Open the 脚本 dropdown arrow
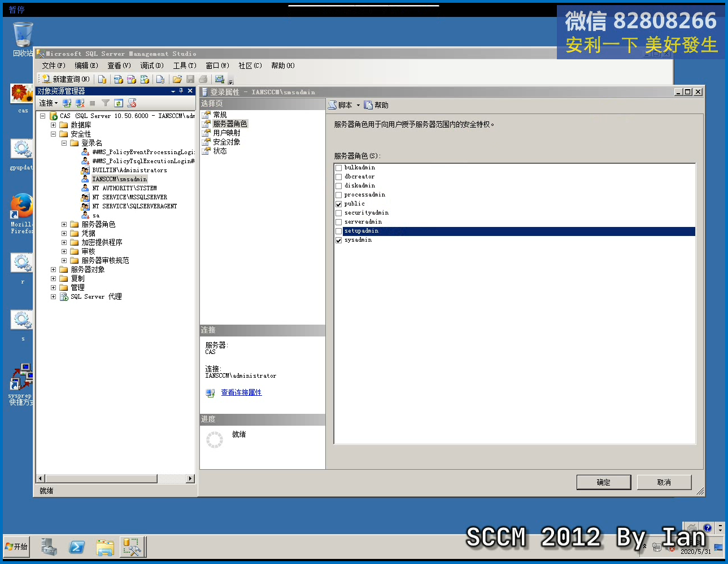This screenshot has width=728, height=564. click(358, 105)
